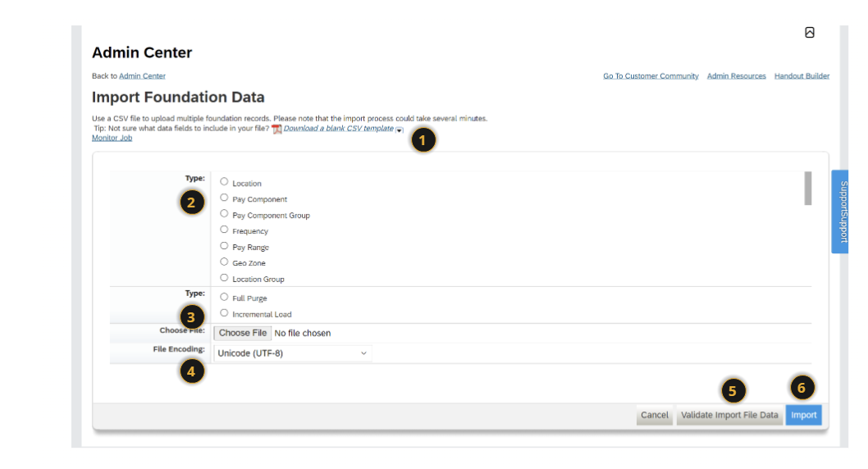Select the Frequency radio button
This screenshot has height=469, width=868.
click(x=224, y=230)
